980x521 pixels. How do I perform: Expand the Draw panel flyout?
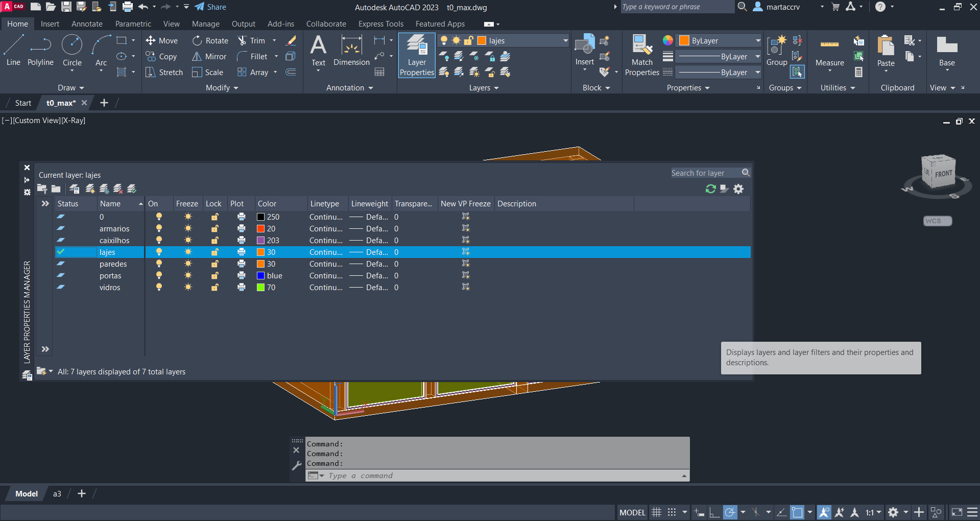point(70,88)
